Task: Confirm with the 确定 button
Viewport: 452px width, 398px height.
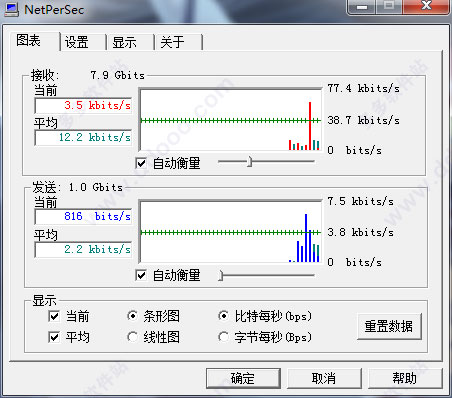Action: click(243, 378)
